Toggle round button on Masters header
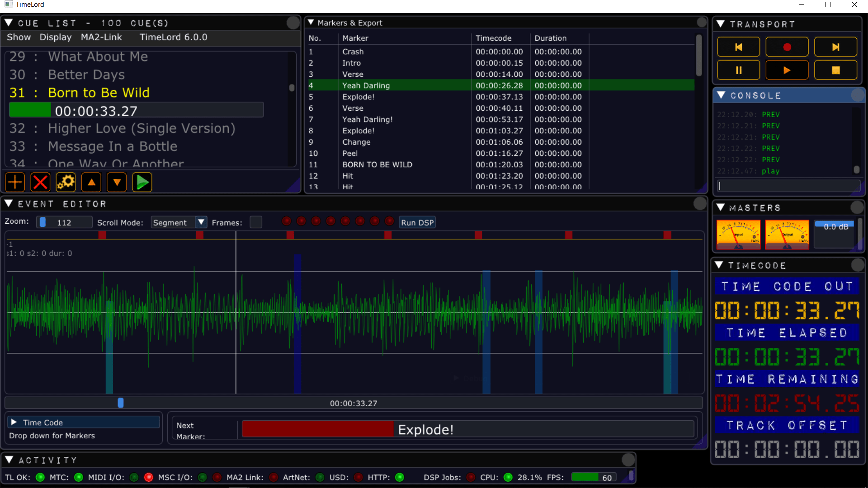The width and height of the screenshot is (868, 488). pos(857,207)
